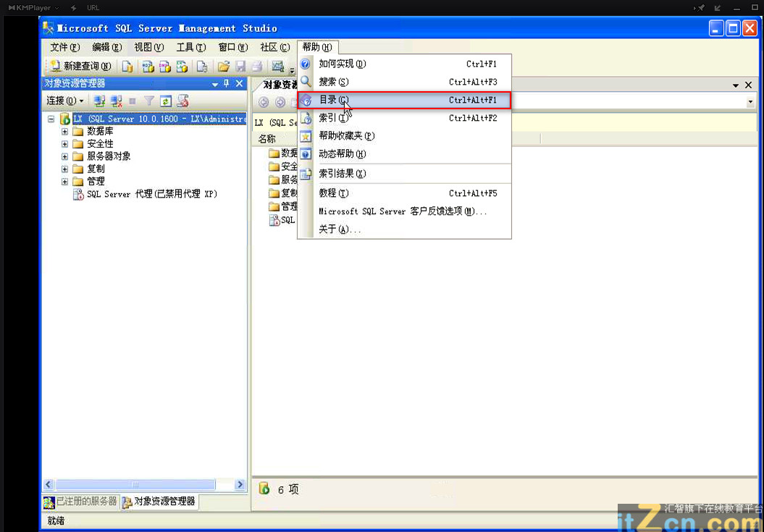Switch to the 已注册的服务器 tab
Screen dimensions: 764x532
[80, 502]
